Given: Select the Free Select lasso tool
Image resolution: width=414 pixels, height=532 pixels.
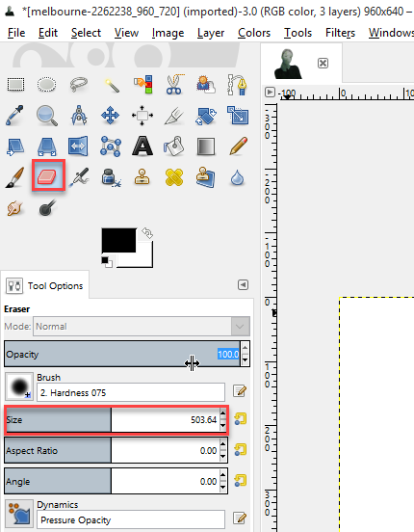Looking at the screenshot, I should (79, 85).
